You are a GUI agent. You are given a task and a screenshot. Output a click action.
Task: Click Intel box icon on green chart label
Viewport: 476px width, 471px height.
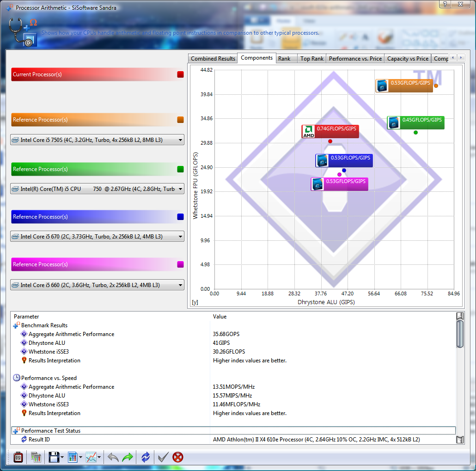coord(394,122)
